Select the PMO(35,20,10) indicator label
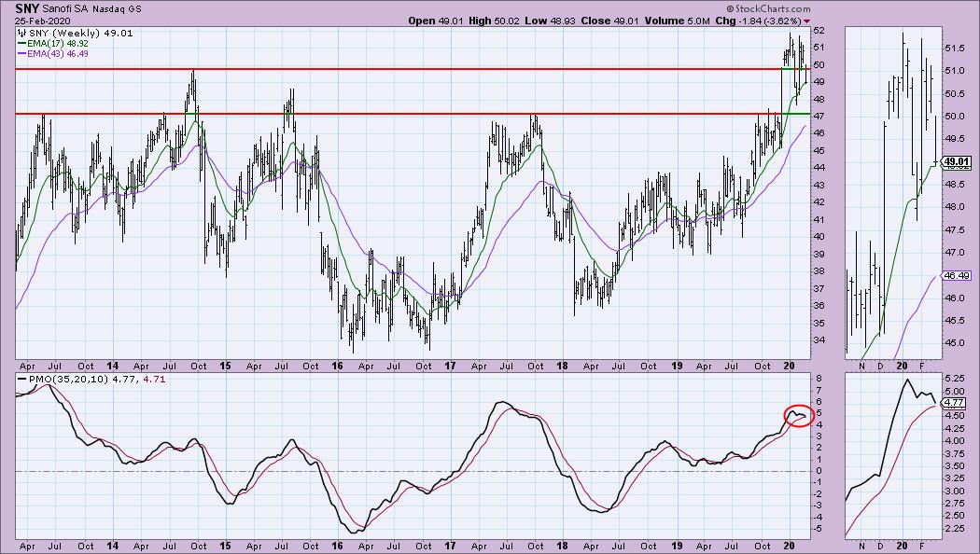 [x=68, y=379]
